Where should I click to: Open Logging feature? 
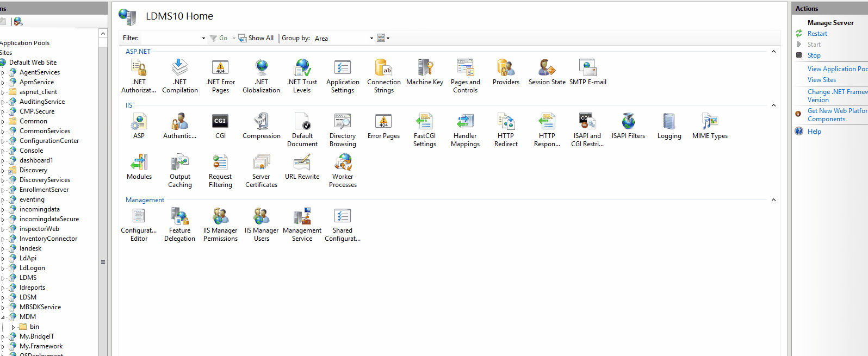pyautogui.click(x=669, y=126)
